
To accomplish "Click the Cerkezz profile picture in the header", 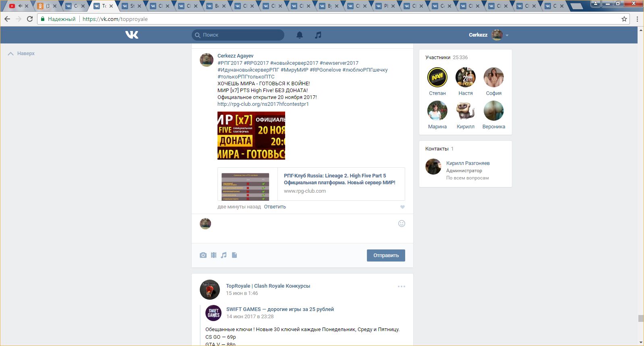I will point(497,35).
